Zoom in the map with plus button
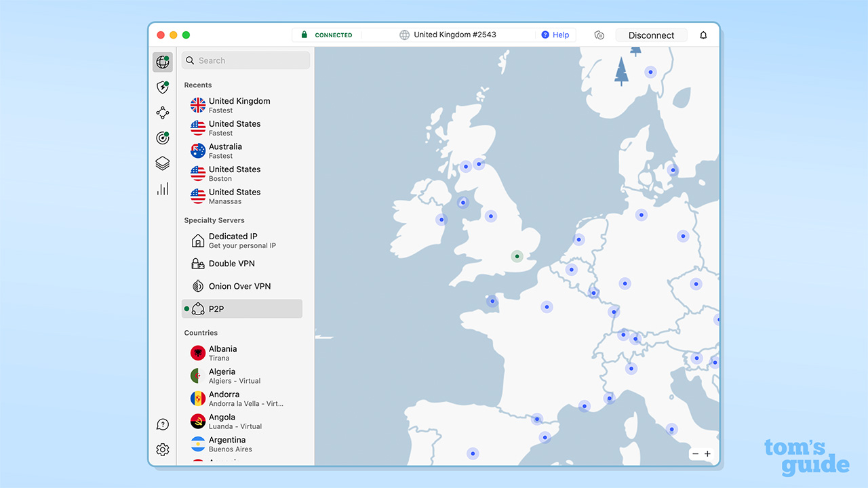 [x=707, y=454]
